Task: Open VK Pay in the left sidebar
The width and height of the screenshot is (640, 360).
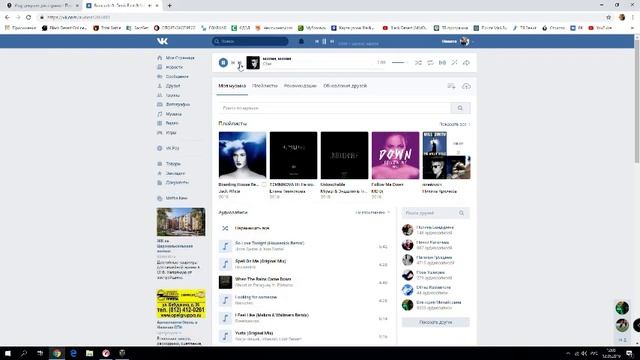Action: (x=169, y=148)
